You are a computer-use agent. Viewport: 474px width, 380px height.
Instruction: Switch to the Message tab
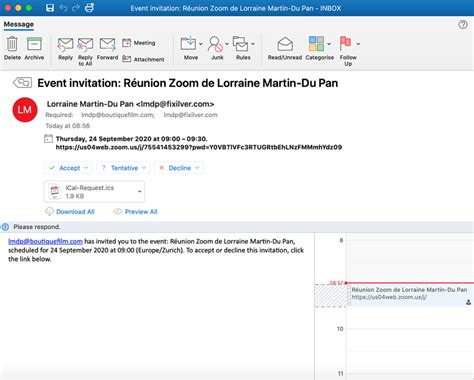click(19, 24)
